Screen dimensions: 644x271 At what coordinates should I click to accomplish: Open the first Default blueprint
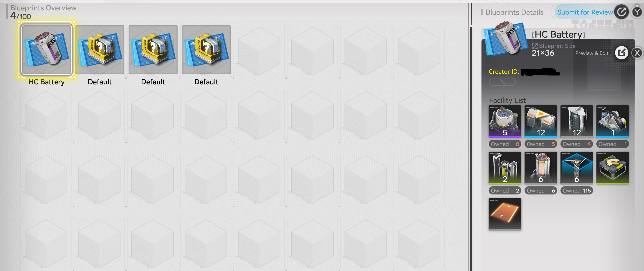pos(100,49)
